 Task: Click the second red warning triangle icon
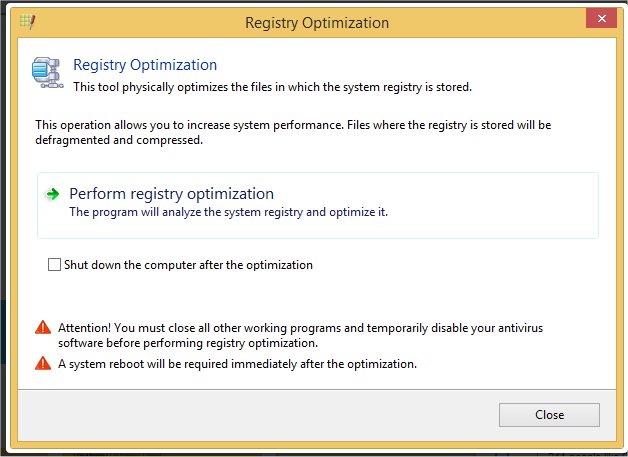click(42, 364)
